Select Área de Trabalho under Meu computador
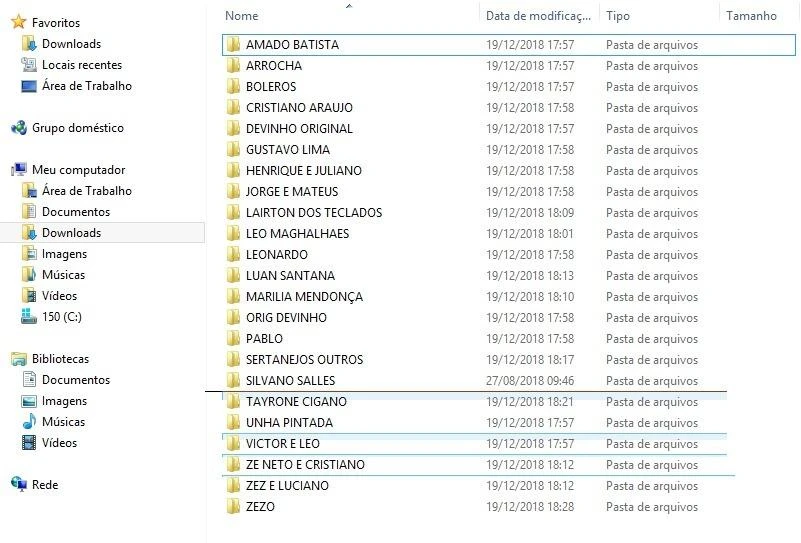Image resolution: width=801 pixels, height=543 pixels. [77, 191]
